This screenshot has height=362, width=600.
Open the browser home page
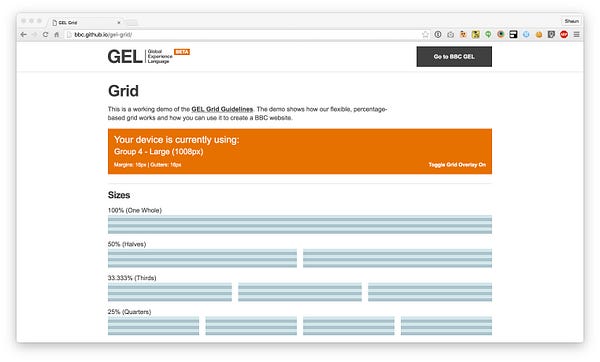point(56,34)
